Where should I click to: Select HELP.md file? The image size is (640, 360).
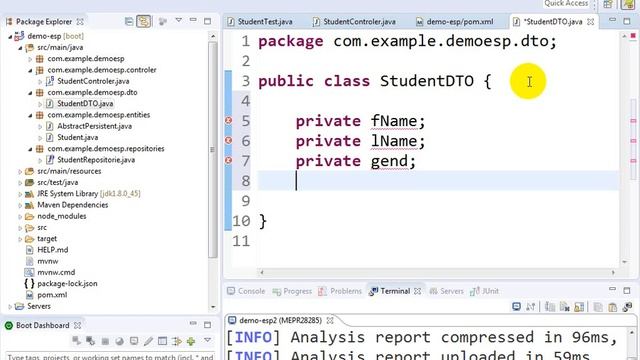coord(53,250)
